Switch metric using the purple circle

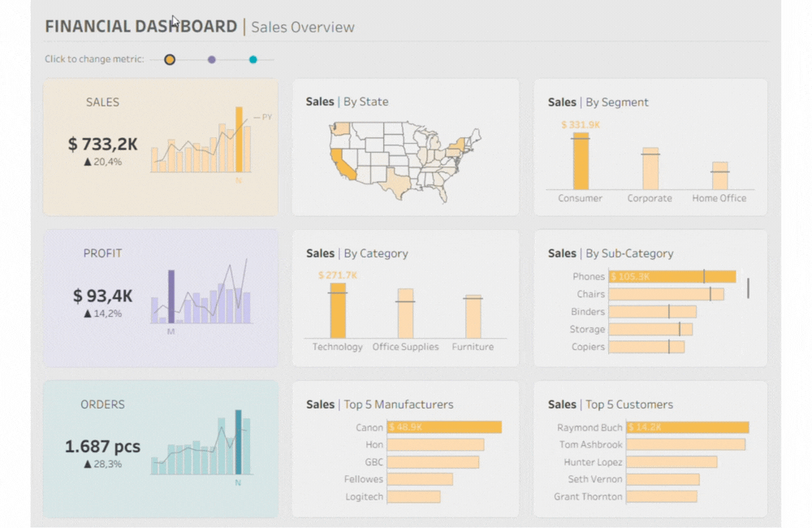click(x=212, y=59)
